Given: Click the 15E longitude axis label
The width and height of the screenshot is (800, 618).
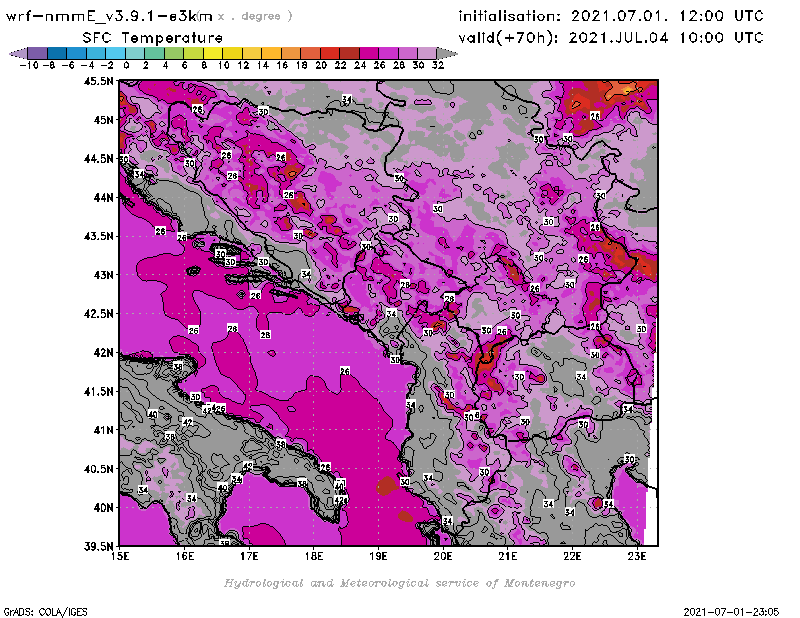Looking at the screenshot, I should [x=120, y=556].
